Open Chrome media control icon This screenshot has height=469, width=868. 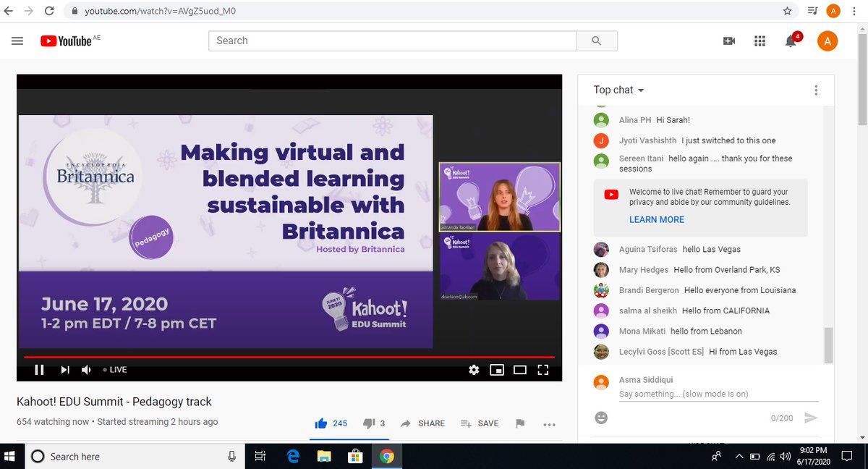point(812,11)
